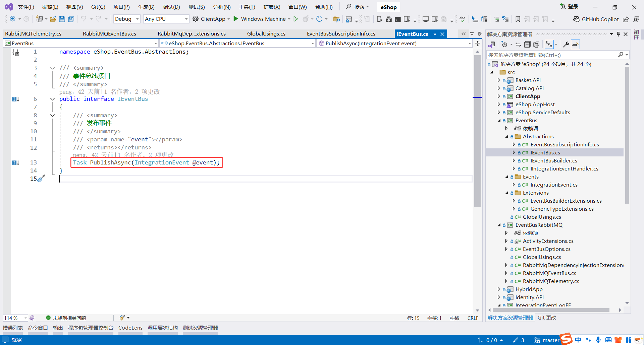The width and height of the screenshot is (644, 345).
Task: Select RabbitMQTelemetry.cs in Solution Explorer tree
Action: click(551, 281)
